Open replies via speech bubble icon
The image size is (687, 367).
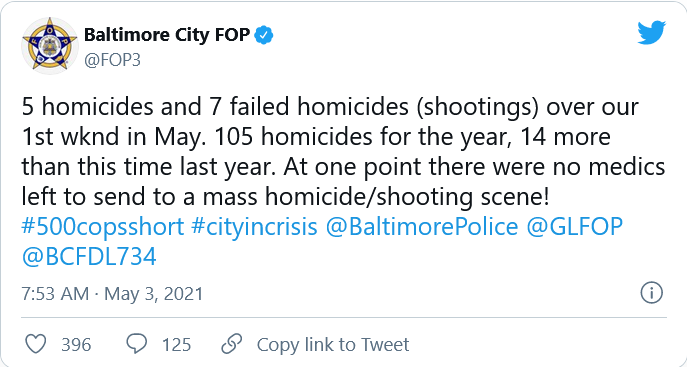pyautogui.click(x=137, y=344)
